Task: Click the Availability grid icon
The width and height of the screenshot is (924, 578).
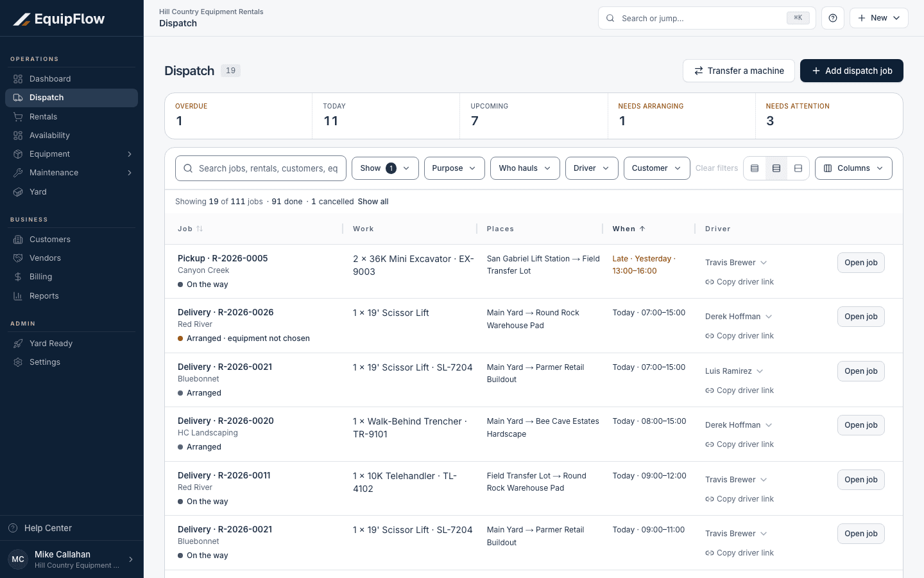Action: point(18,136)
